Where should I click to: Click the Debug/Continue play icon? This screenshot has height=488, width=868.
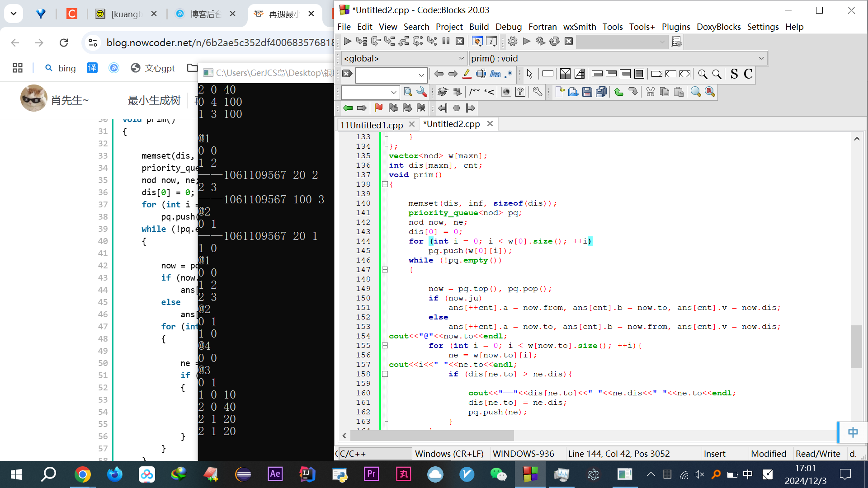(347, 42)
